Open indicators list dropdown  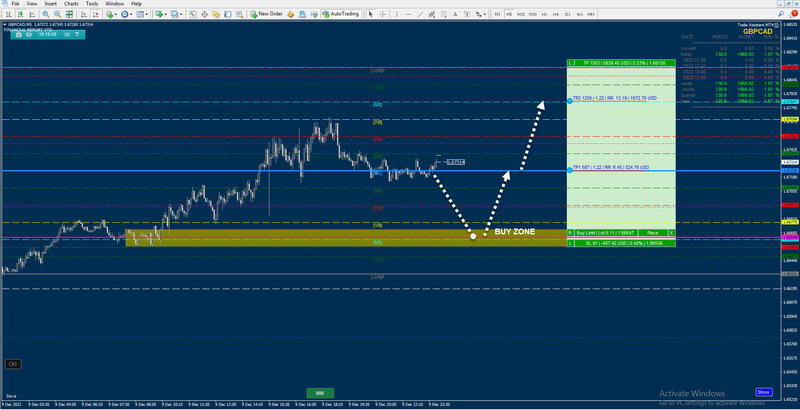click(x=111, y=14)
